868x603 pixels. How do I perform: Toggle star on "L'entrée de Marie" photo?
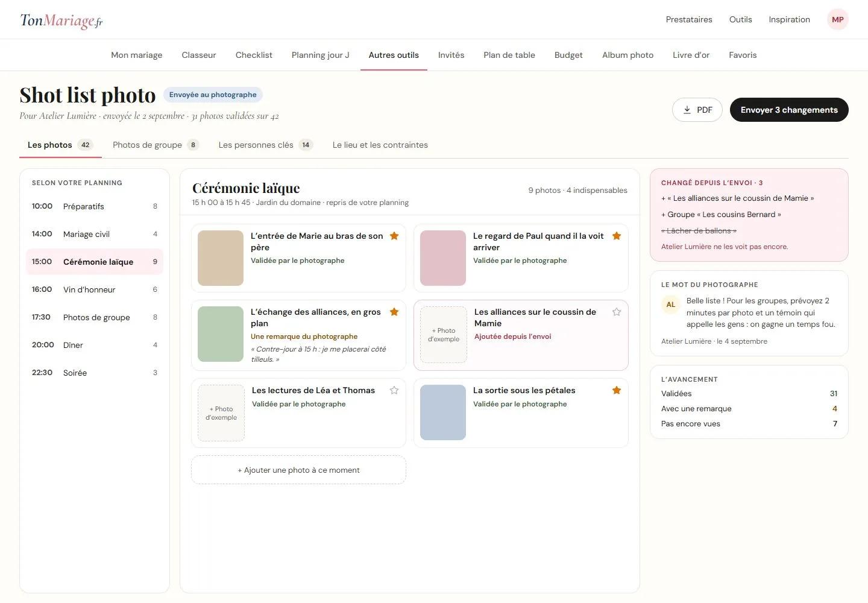click(394, 236)
